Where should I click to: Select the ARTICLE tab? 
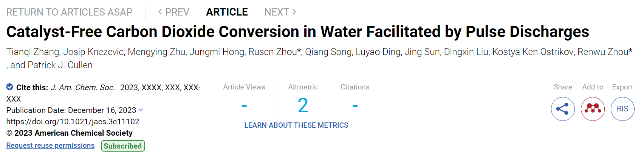click(x=227, y=12)
